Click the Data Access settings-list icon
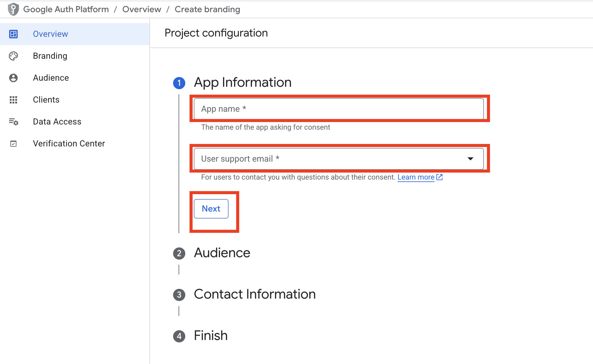This screenshot has height=364, width=593. click(x=13, y=122)
